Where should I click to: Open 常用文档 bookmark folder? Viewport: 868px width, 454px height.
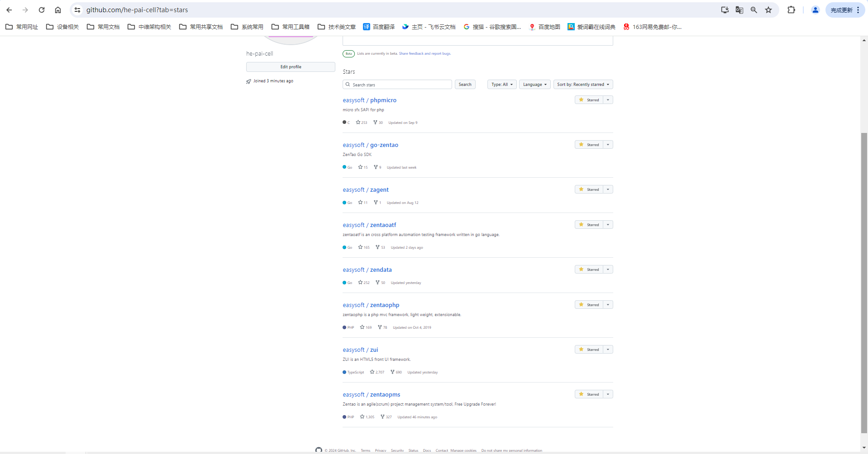pos(103,27)
